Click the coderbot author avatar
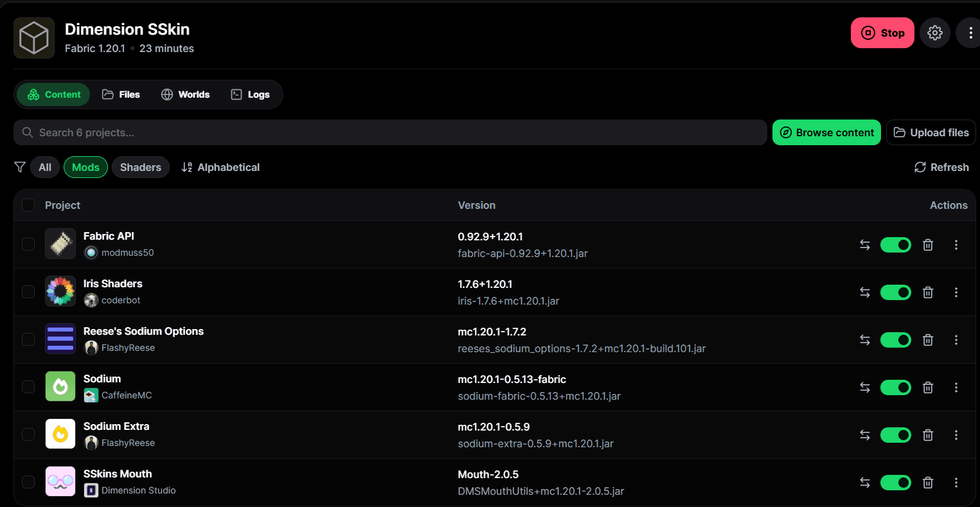Image resolution: width=980 pixels, height=507 pixels. tap(91, 300)
